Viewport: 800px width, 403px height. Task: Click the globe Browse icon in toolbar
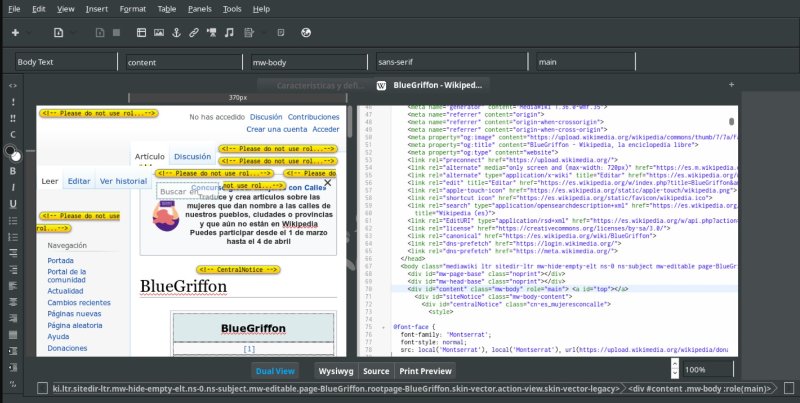coord(305,33)
